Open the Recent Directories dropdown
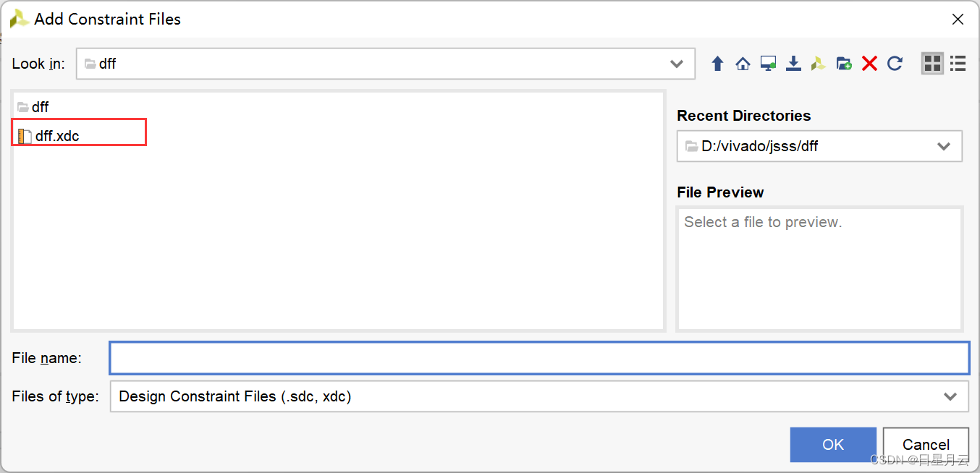The image size is (980, 473). (943, 146)
